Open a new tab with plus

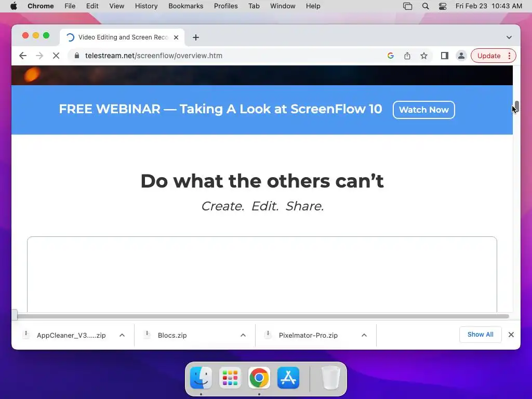196,37
